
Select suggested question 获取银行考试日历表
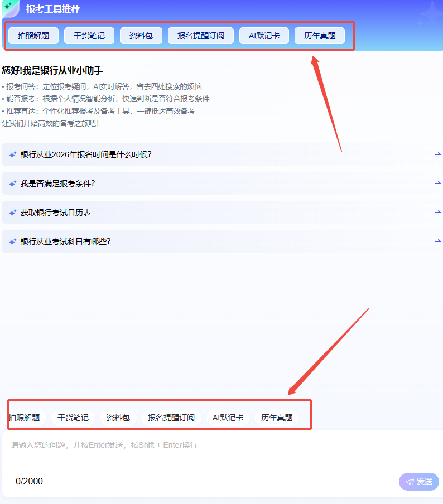(56, 212)
